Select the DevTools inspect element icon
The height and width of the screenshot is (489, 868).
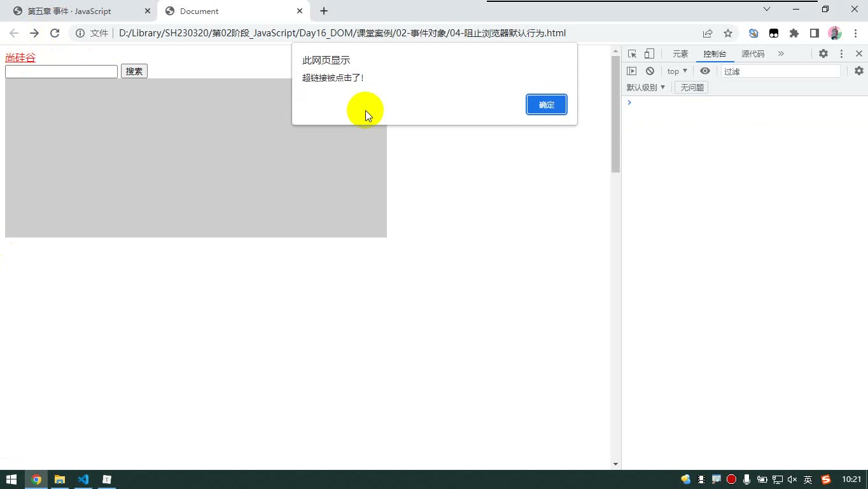[632, 54]
